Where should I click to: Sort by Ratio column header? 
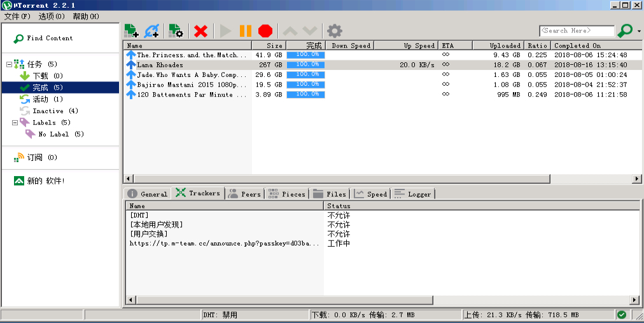coord(536,46)
